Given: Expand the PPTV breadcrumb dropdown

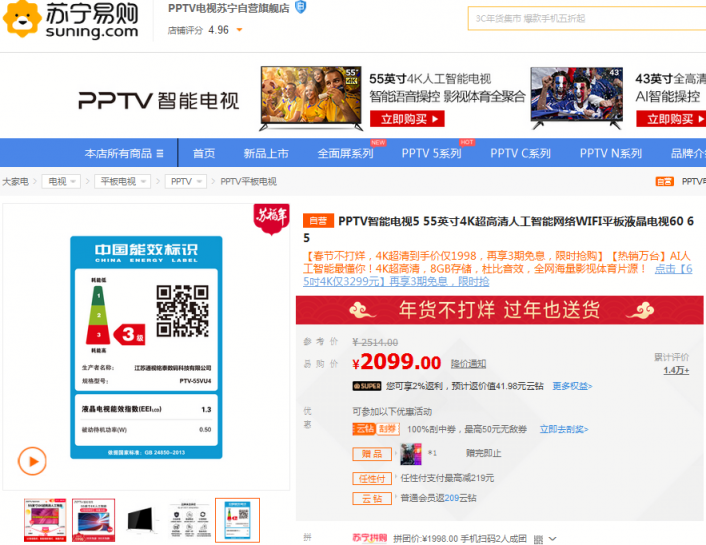Looking at the screenshot, I should click(x=186, y=182).
